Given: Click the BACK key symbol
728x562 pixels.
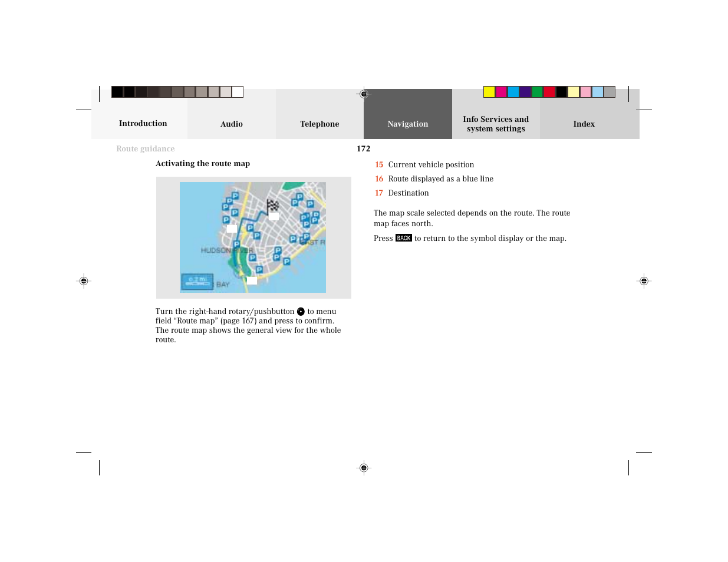Looking at the screenshot, I should tap(404, 238).
